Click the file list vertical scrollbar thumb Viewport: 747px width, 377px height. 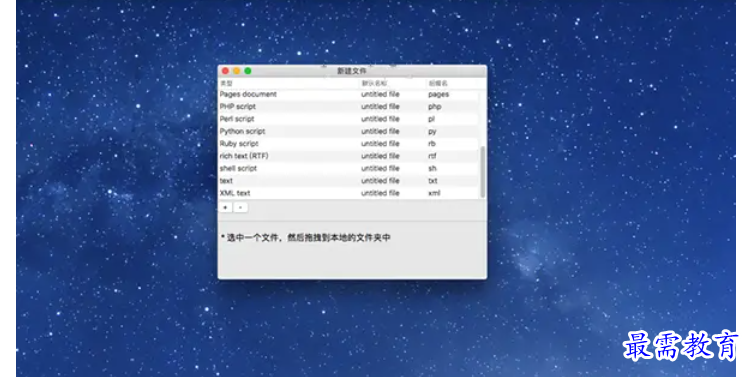coord(483,172)
